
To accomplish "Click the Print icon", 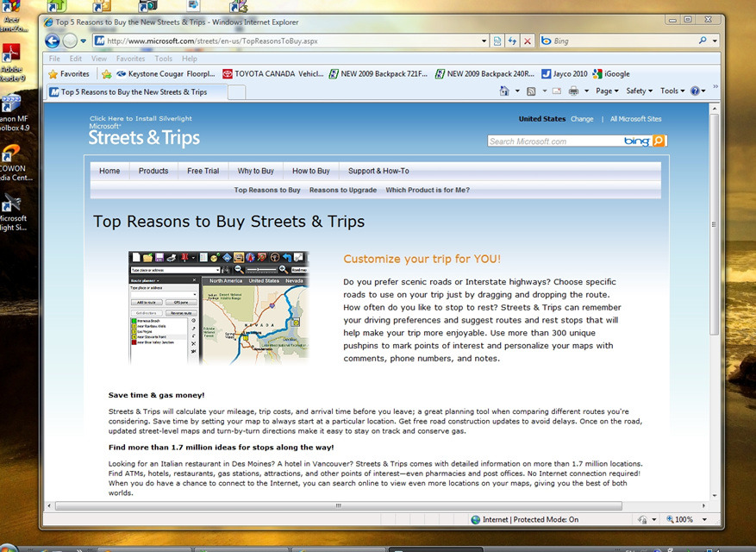I will coord(573,91).
